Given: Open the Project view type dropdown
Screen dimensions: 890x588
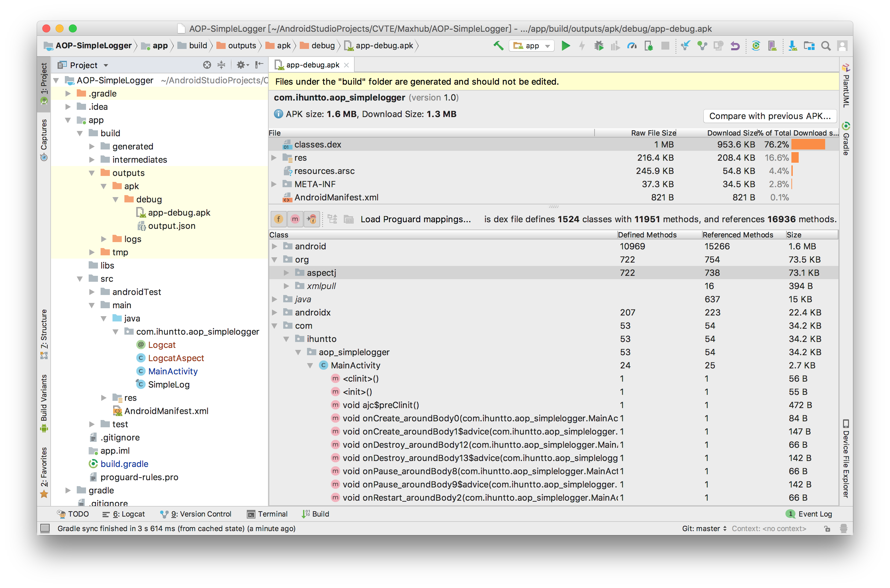Looking at the screenshot, I should coord(83,65).
